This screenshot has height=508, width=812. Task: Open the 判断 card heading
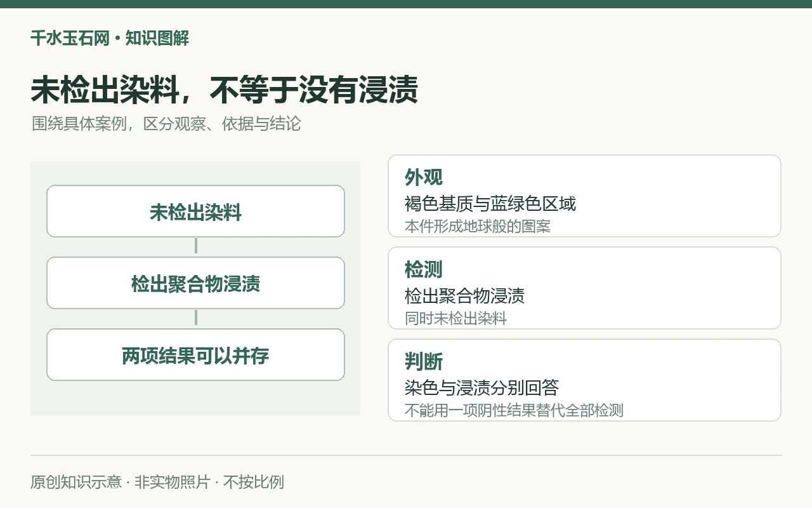pyautogui.click(x=424, y=361)
